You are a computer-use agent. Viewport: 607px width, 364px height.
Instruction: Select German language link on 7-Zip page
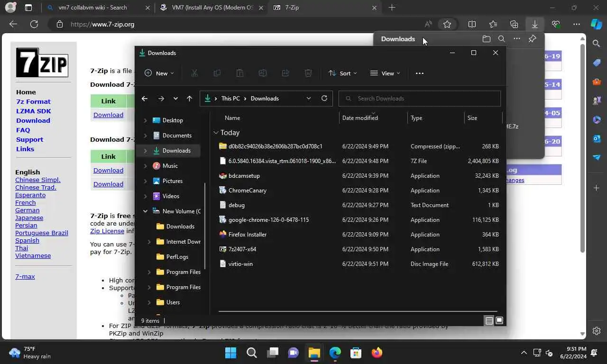coord(28,210)
